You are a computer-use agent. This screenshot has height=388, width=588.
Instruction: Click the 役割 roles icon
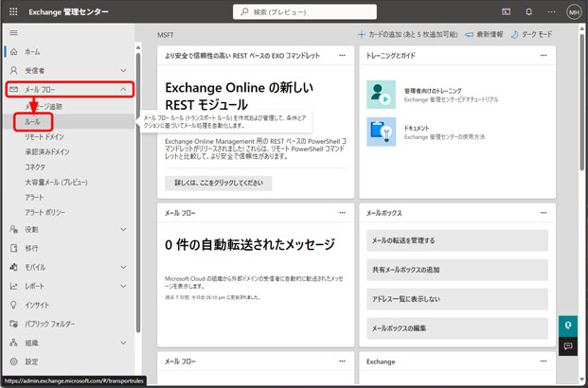pos(14,229)
